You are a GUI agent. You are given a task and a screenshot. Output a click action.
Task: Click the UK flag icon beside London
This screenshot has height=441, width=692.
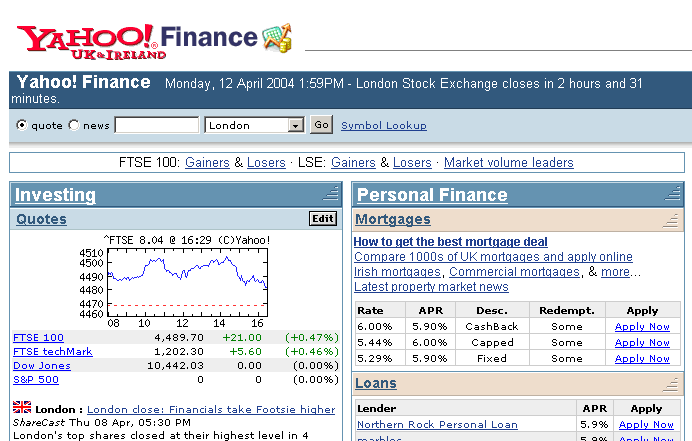point(22,408)
